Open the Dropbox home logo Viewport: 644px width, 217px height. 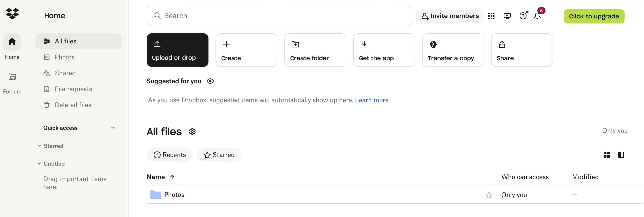click(12, 14)
